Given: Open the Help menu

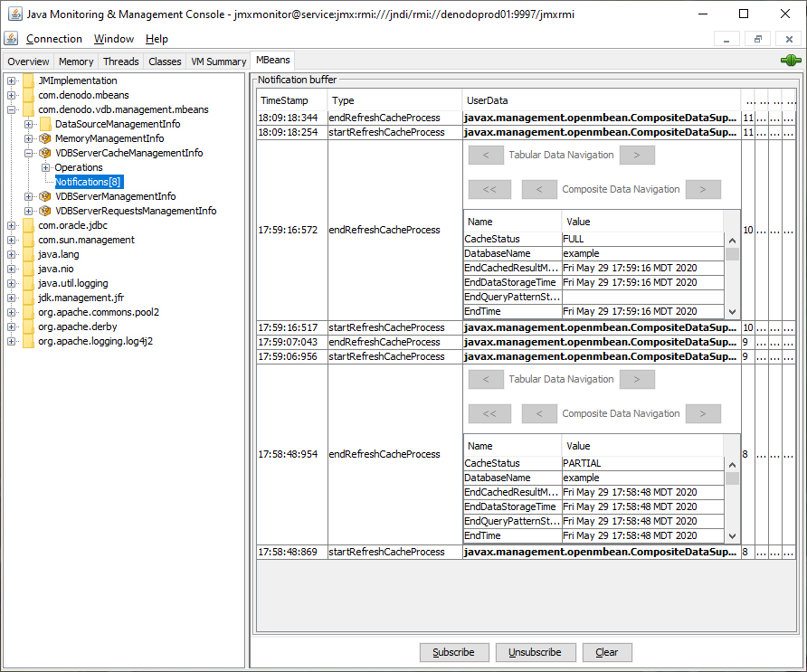Looking at the screenshot, I should [x=157, y=39].
